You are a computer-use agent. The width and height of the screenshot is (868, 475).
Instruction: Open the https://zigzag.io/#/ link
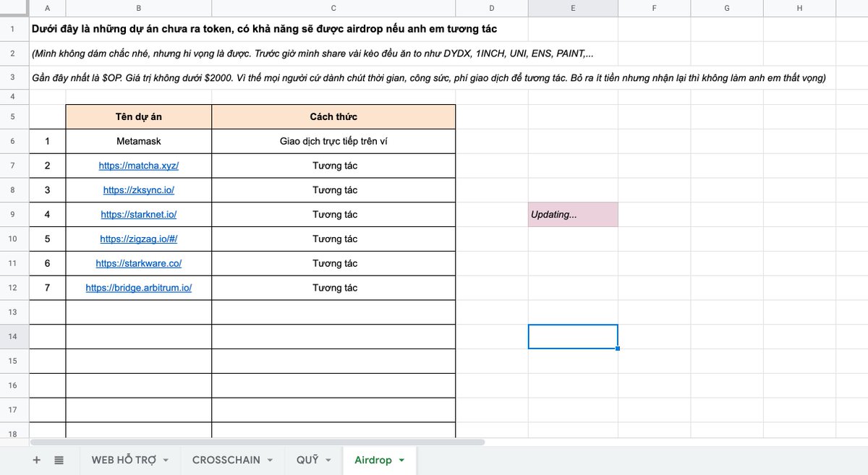coord(139,239)
